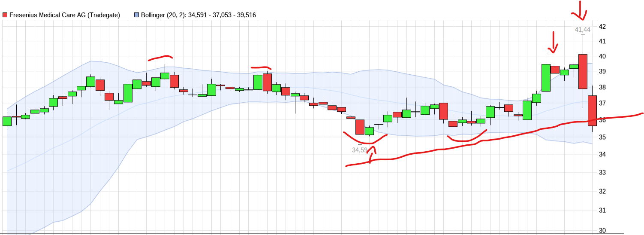Click the '42' y-axis price label
This screenshot has height=235, width=644.
[602, 27]
